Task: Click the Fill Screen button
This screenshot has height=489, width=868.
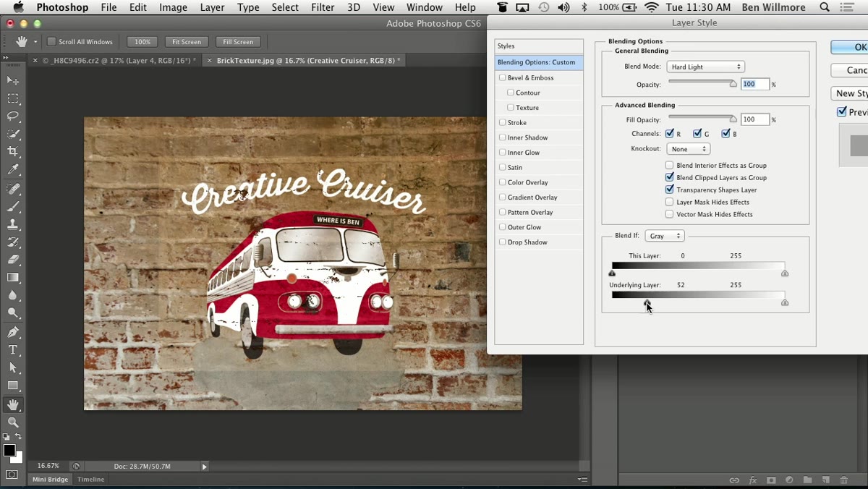Action: point(238,42)
